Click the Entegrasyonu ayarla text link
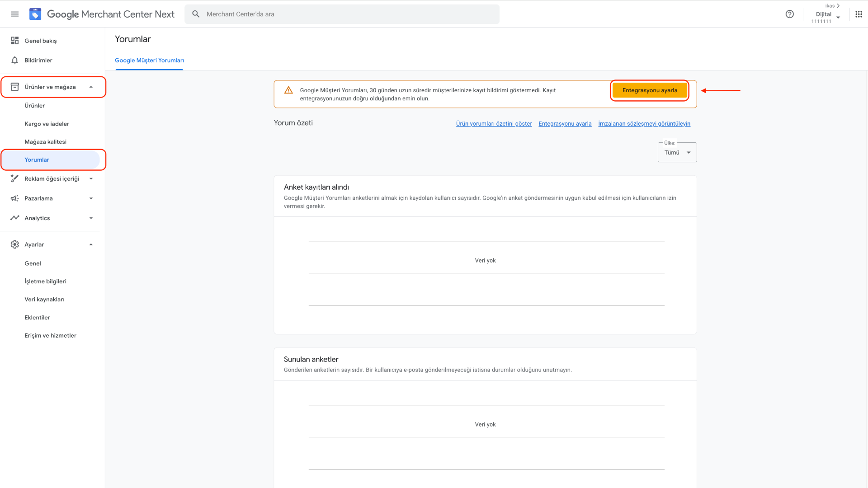 (x=565, y=123)
